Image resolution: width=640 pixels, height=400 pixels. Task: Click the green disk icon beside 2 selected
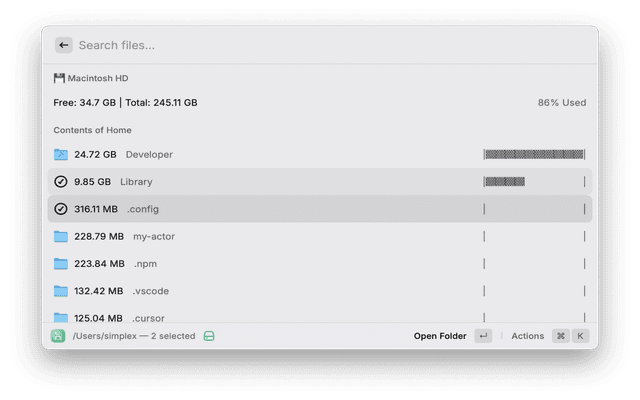click(209, 336)
